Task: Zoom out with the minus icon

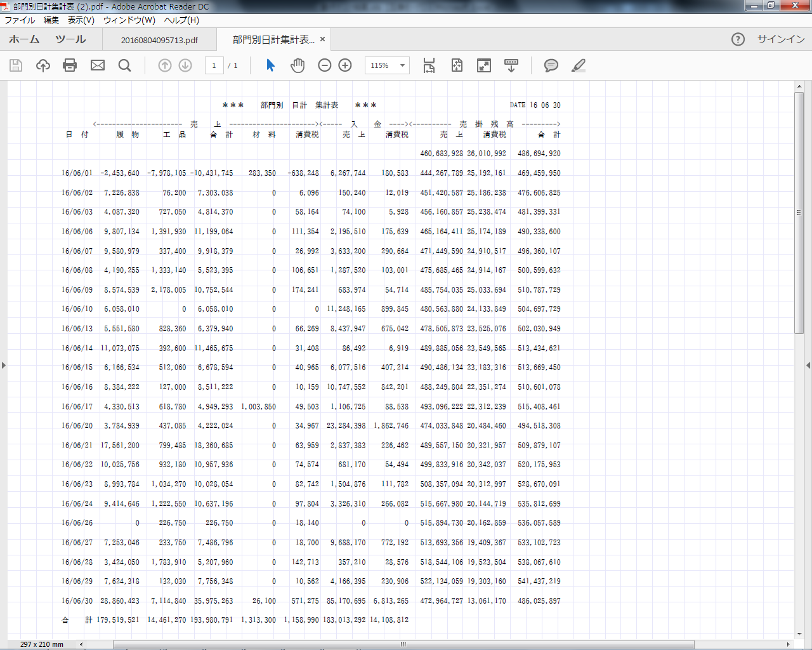Action: tap(325, 65)
